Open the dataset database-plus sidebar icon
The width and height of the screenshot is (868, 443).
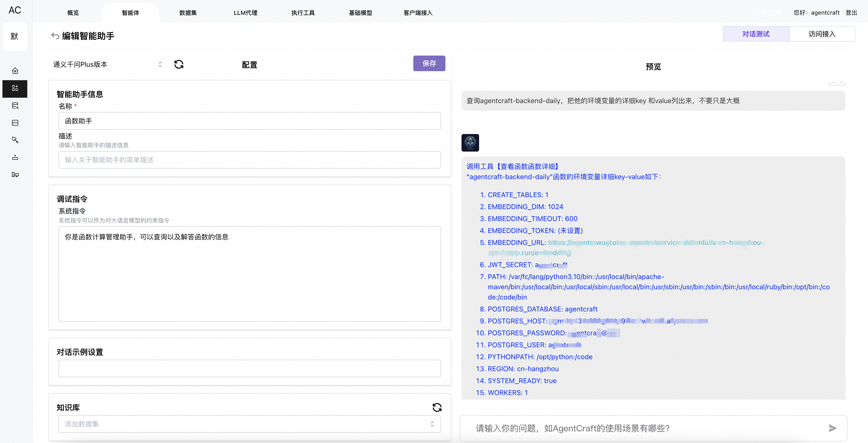[15, 106]
